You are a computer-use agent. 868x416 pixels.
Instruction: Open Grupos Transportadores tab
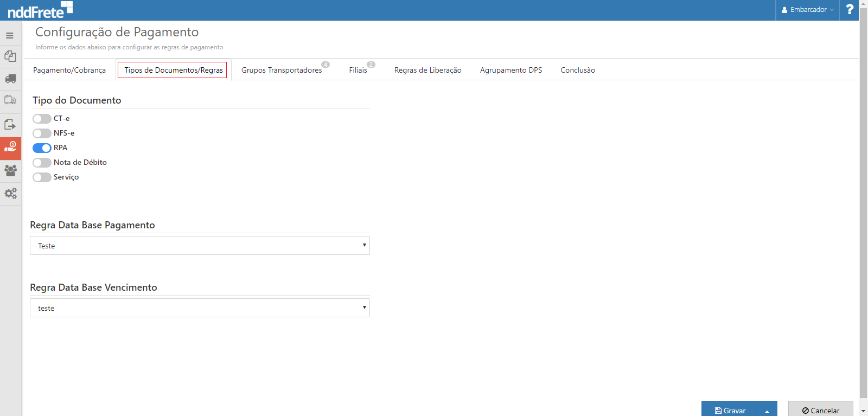(282, 70)
